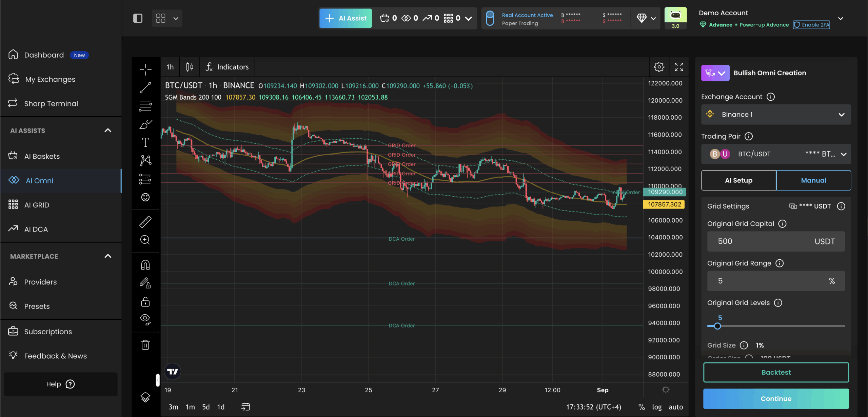Enter fullscreen chart mode

click(679, 67)
